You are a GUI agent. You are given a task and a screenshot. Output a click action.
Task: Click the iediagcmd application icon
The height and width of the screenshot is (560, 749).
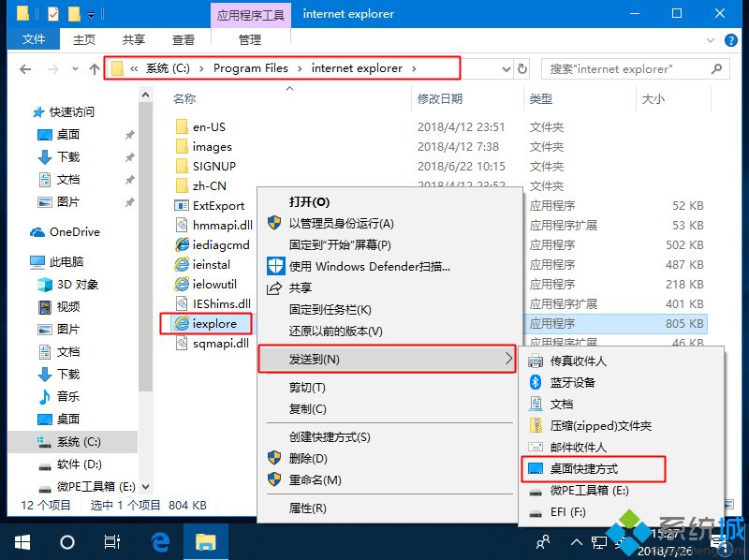[182, 244]
